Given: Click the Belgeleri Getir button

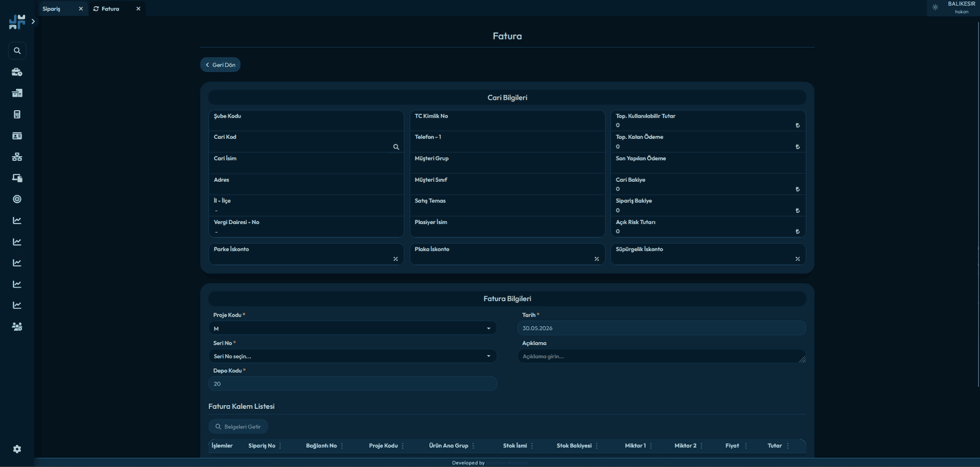Looking at the screenshot, I should coord(238,427).
